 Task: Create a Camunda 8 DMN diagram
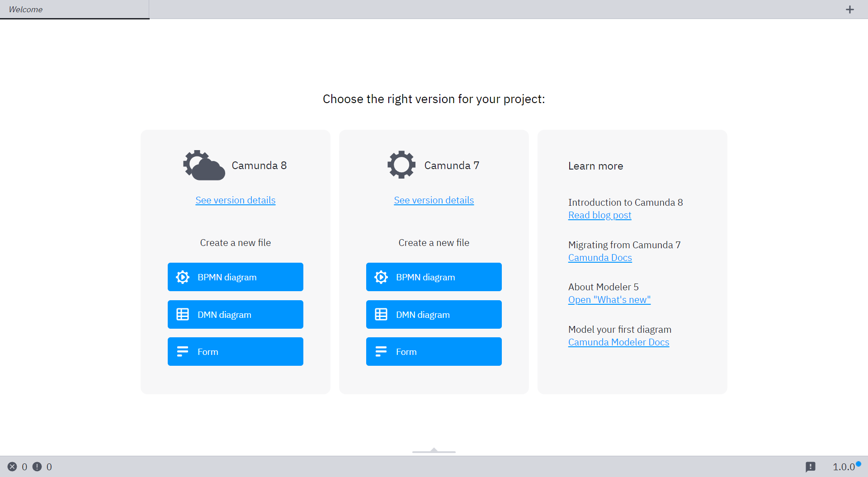click(236, 315)
